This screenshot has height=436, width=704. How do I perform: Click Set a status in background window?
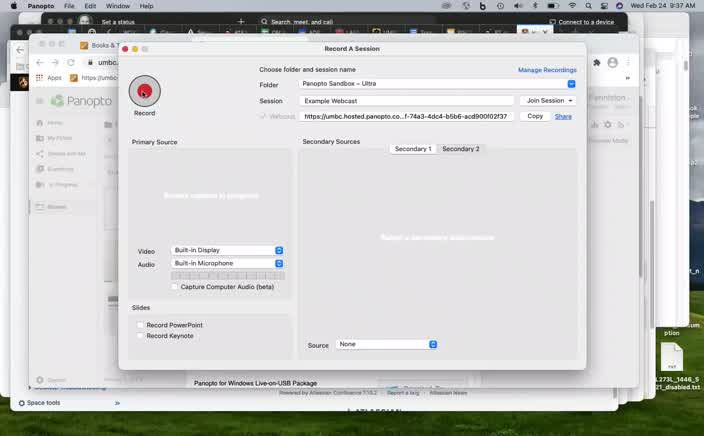(x=118, y=22)
